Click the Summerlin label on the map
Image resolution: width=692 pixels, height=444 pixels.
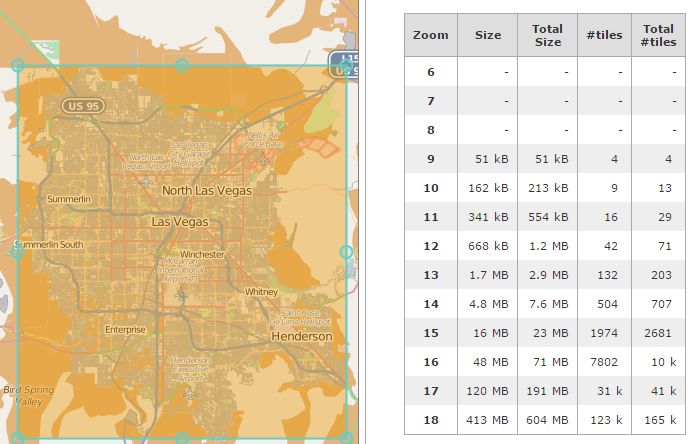tap(69, 200)
